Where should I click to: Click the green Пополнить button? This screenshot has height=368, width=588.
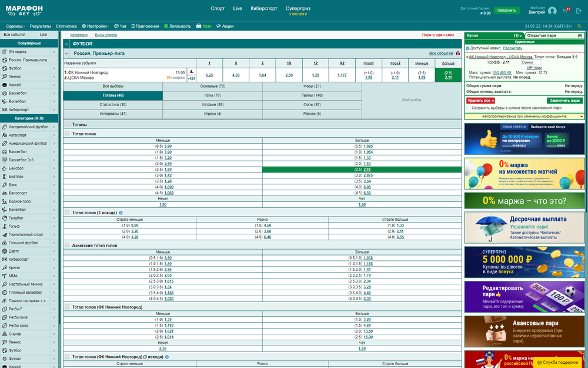506,11
